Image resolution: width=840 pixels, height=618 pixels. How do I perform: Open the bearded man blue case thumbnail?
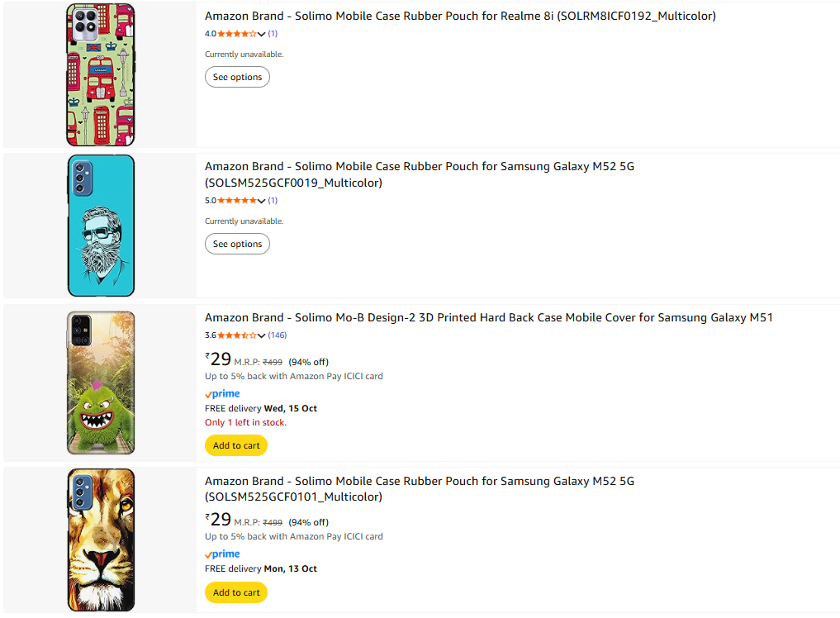pyautogui.click(x=100, y=226)
